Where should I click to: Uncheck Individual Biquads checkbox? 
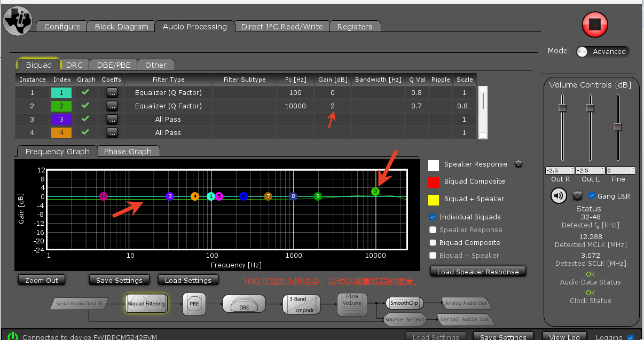pos(433,217)
